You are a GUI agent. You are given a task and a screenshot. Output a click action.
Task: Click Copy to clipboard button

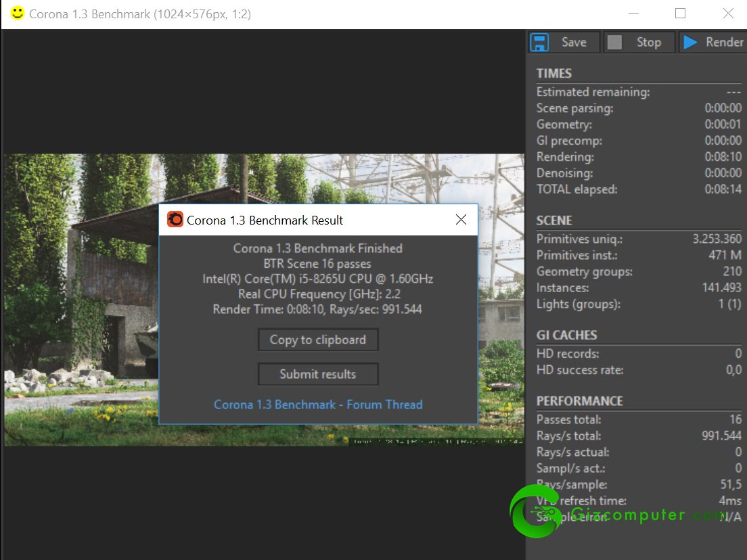tap(318, 340)
